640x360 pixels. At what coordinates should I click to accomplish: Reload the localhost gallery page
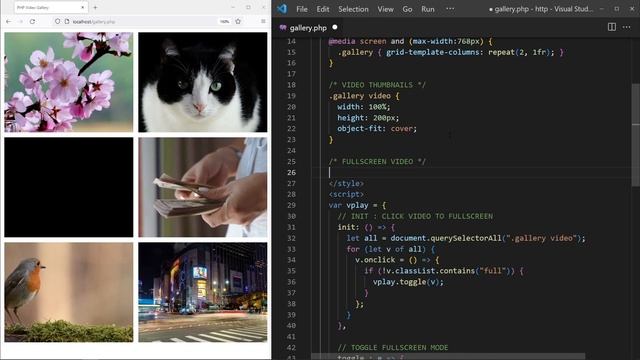(32, 21)
